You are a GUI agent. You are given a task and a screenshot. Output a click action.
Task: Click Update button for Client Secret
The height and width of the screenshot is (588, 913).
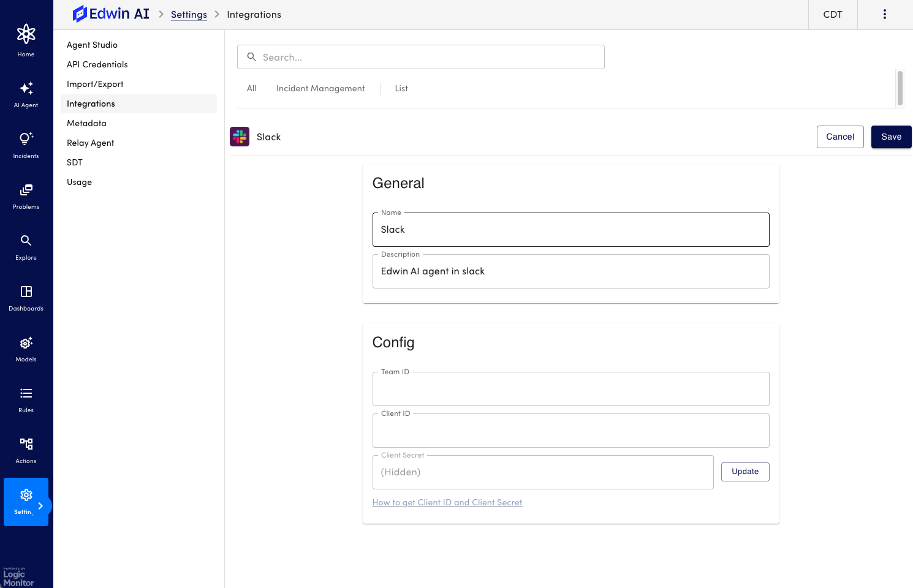click(745, 472)
